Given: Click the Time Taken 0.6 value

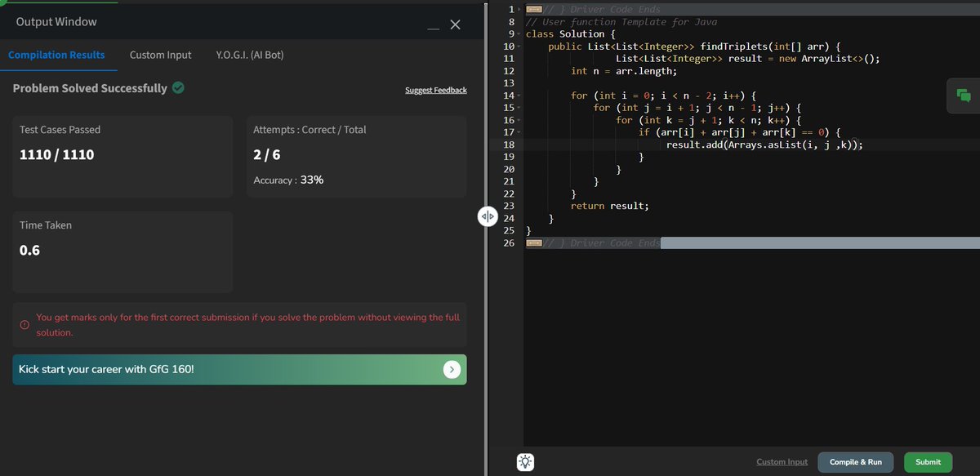Looking at the screenshot, I should [29, 250].
